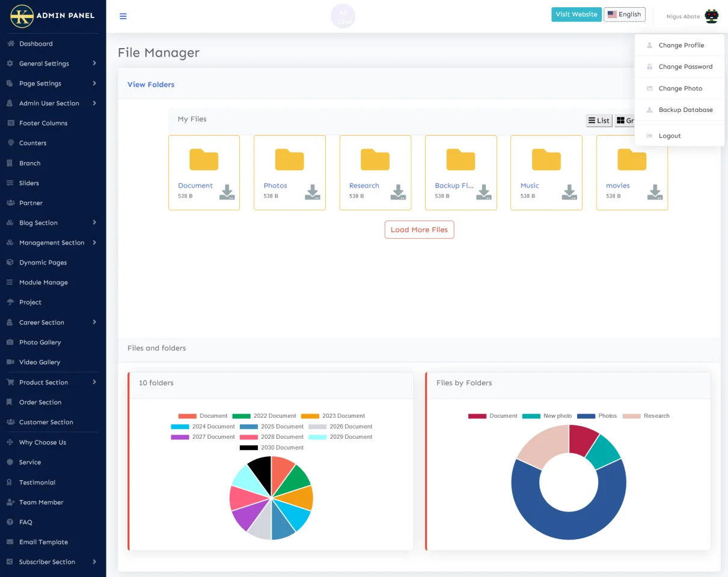Viewport: 728px width, 577px height.
Task: Expand General Settings submenu
Action: pyautogui.click(x=53, y=64)
